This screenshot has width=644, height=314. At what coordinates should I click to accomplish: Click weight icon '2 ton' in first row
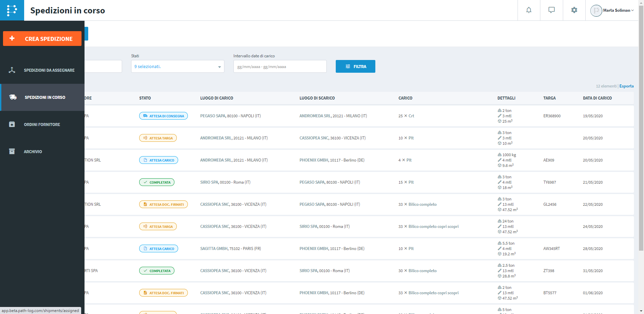(499, 110)
